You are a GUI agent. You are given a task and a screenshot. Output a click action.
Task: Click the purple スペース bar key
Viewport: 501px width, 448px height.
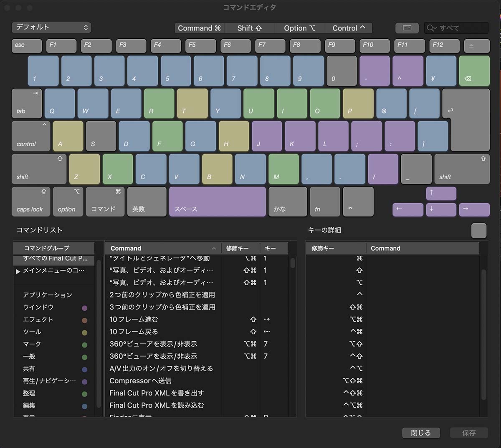click(x=218, y=202)
